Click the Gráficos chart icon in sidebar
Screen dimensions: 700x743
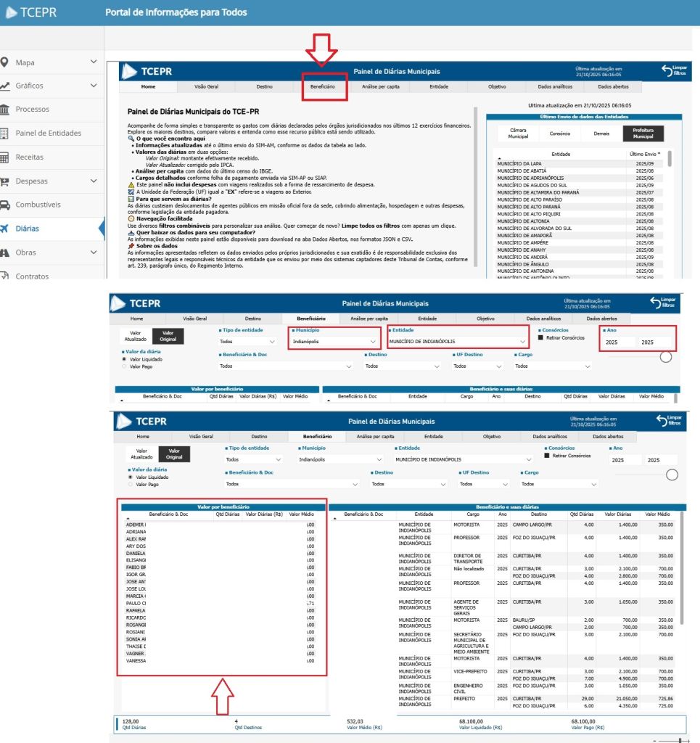tap(6, 86)
